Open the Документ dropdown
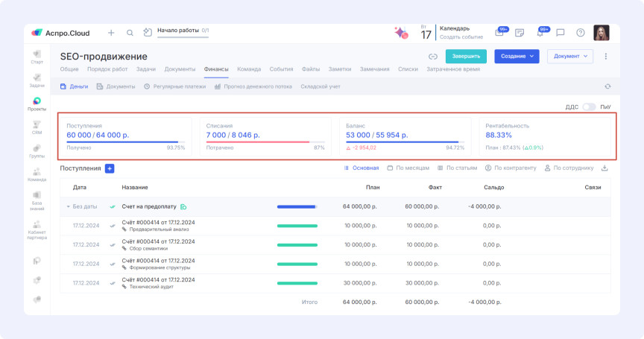This screenshot has width=644, height=339. (x=569, y=56)
